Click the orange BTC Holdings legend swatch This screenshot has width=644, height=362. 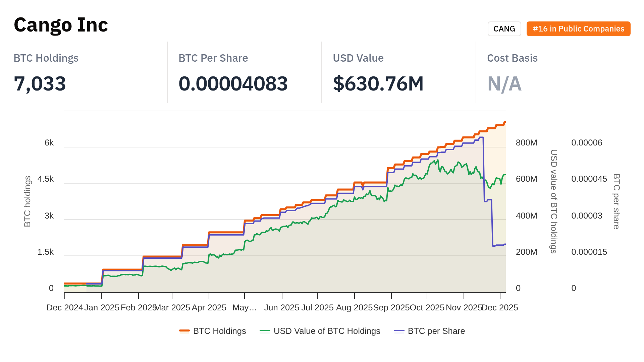[184, 331]
